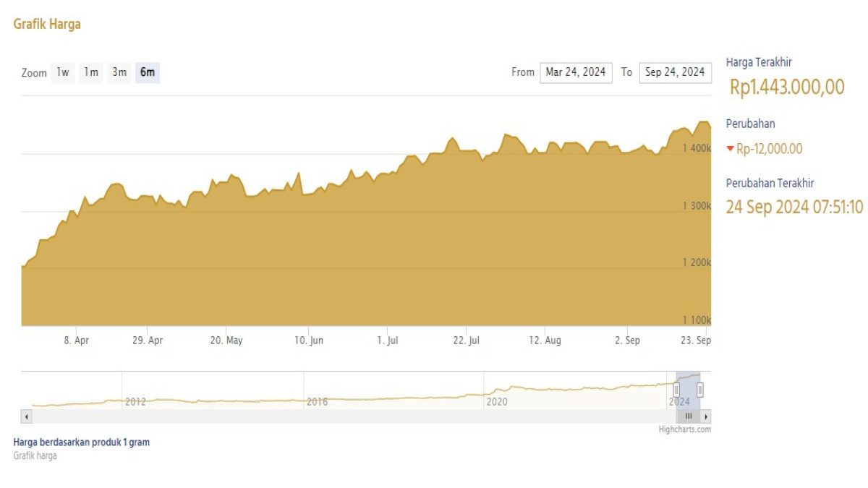Click the Perubahan label

[750, 124]
